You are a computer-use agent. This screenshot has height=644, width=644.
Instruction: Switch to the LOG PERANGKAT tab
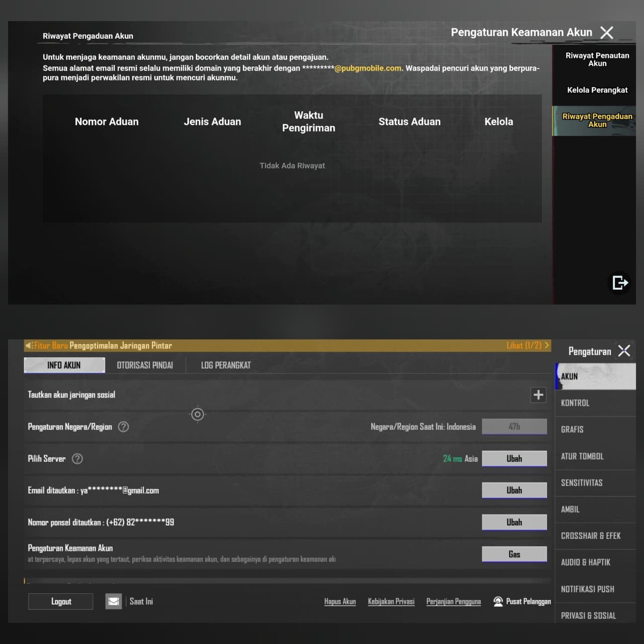[x=226, y=365]
